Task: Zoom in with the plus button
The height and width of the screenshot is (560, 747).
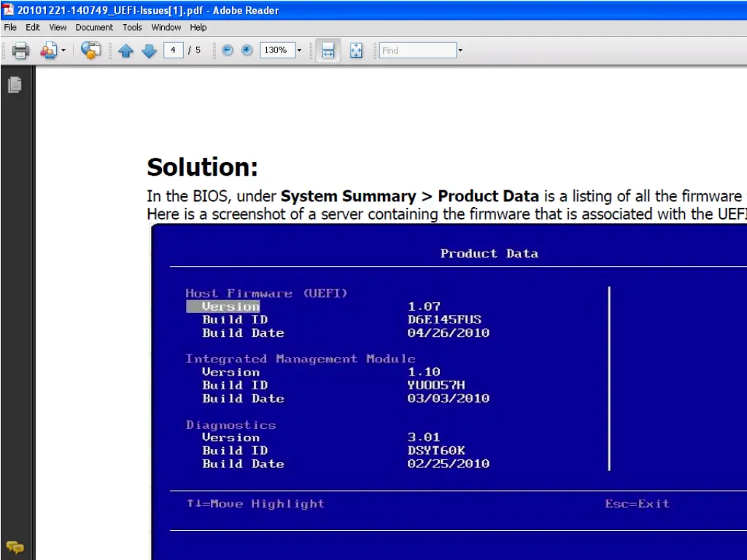Action: tap(247, 50)
